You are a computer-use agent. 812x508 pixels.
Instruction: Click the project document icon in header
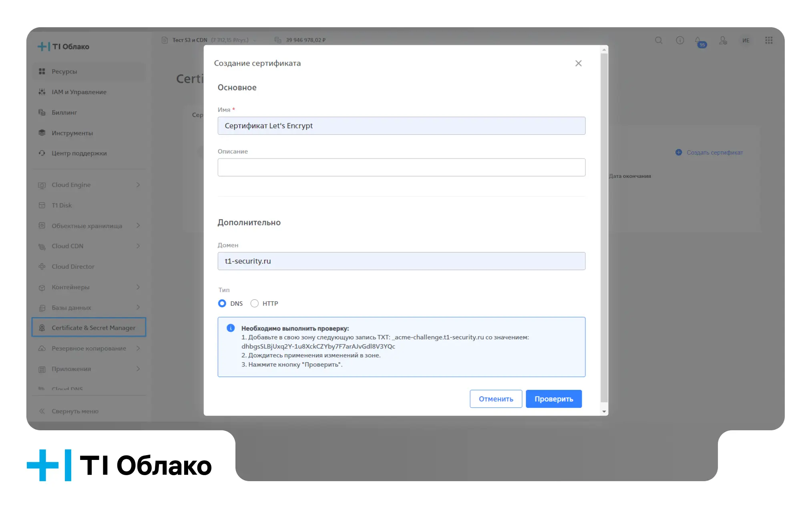coord(165,40)
